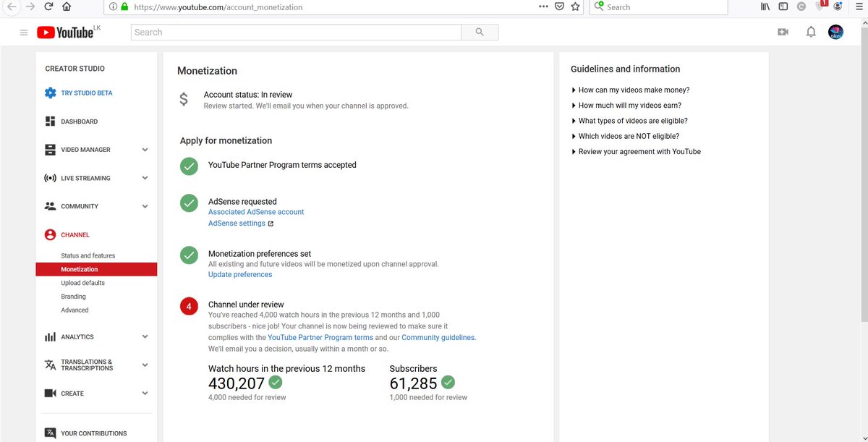This screenshot has height=442, width=868.
Task: Click the YouTube logo
Action: pos(65,33)
